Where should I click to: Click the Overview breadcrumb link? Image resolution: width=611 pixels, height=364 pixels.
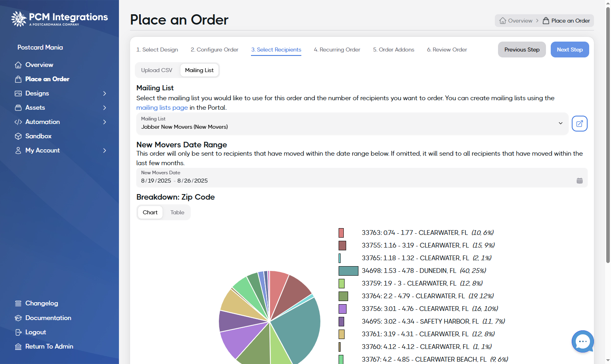pyautogui.click(x=520, y=21)
